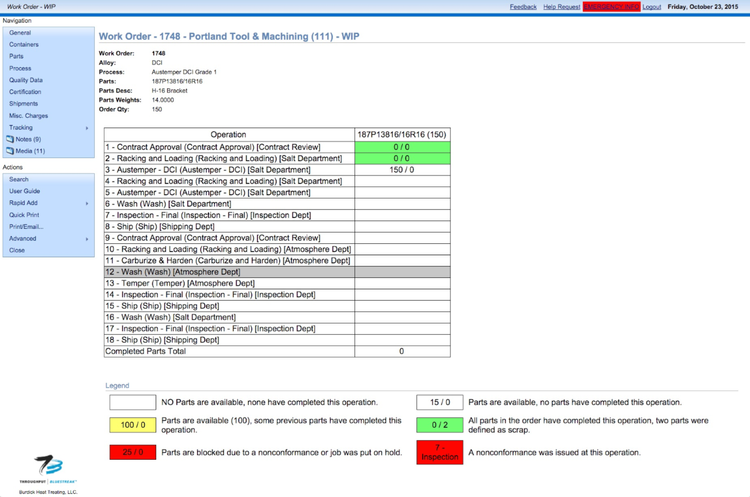The width and height of the screenshot is (750, 497).
Task: Select row 9 - Contract Approval
Action: point(229,238)
